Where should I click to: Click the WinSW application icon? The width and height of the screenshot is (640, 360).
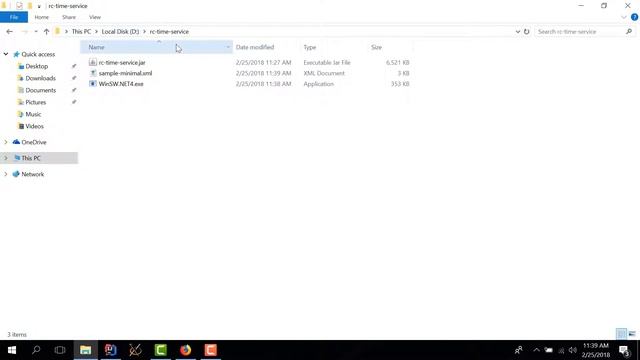pyautogui.click(x=93, y=84)
